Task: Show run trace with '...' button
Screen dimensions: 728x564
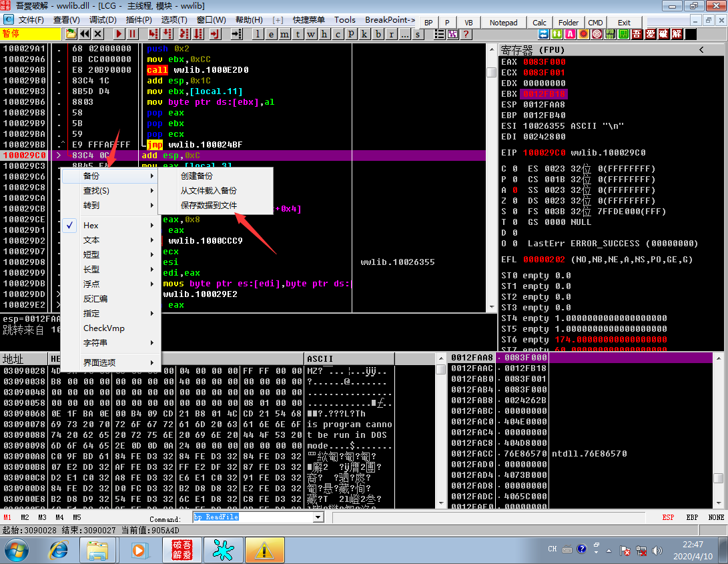Action: pos(405,34)
